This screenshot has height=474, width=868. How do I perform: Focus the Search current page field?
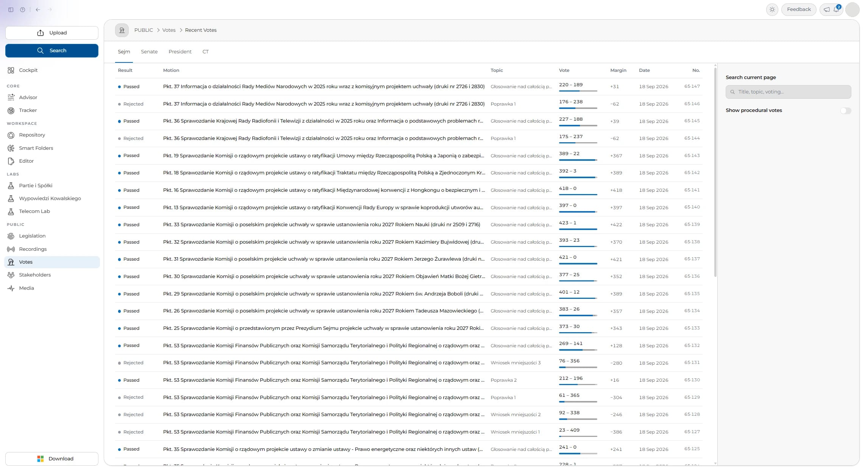tap(788, 92)
